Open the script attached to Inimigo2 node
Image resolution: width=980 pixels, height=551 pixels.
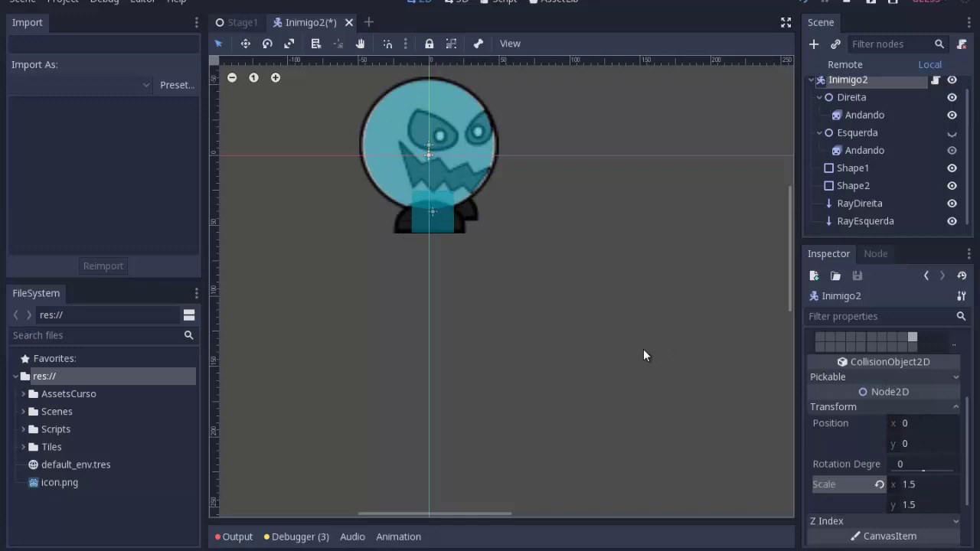tap(936, 80)
